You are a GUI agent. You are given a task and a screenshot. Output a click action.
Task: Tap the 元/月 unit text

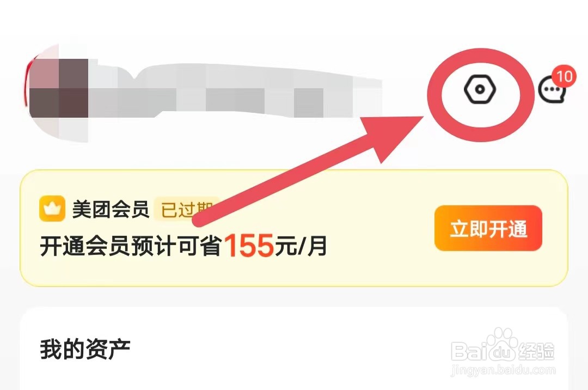point(301,246)
